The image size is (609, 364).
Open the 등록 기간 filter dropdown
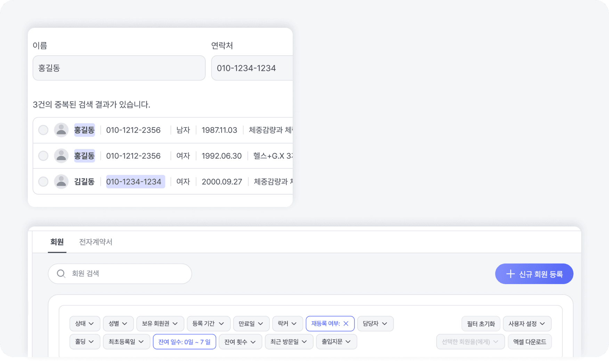click(209, 323)
